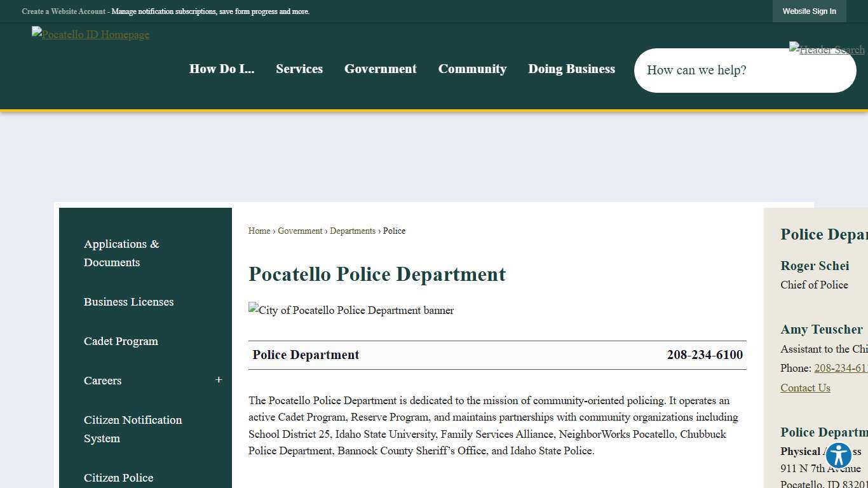This screenshot has width=868, height=488.
Task: Click the 208-234-61 phone number link
Action: 841,368
